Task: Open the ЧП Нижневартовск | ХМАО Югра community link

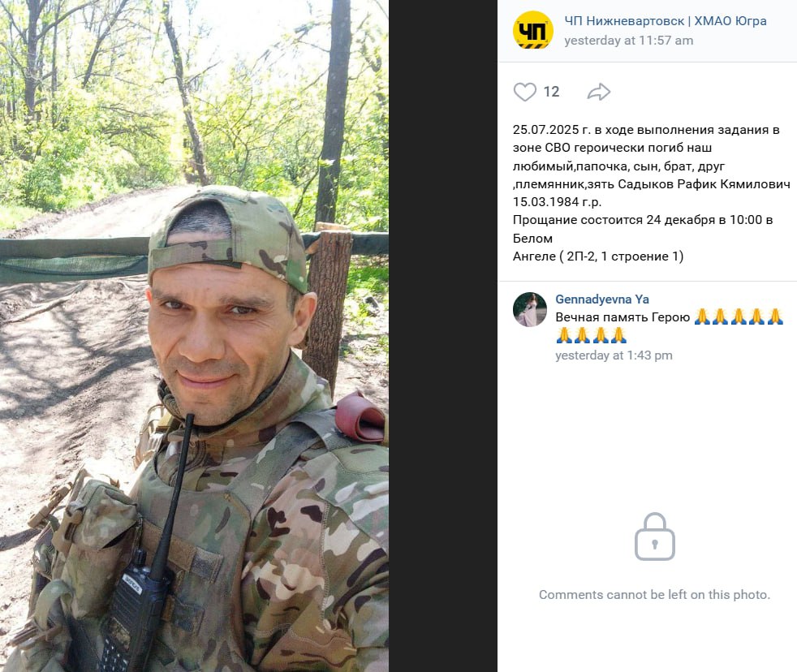Action: [x=666, y=21]
